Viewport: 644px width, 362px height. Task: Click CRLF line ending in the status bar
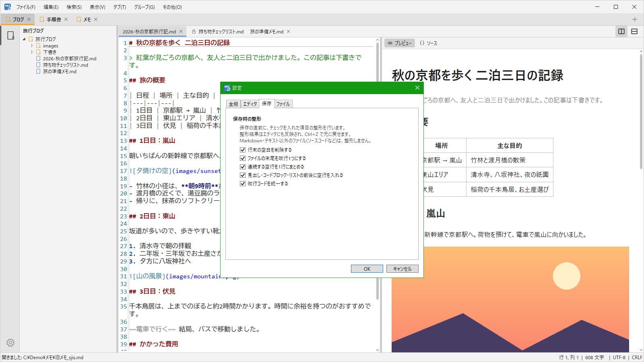(x=637, y=357)
